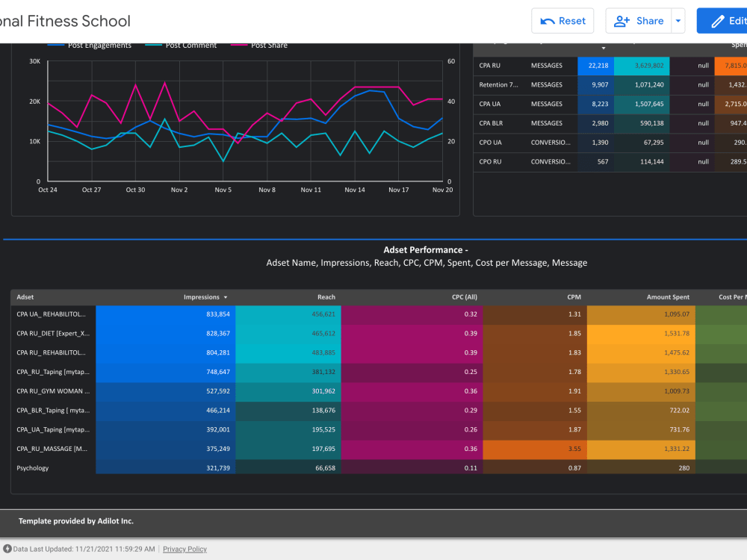Click the CPC (All) column header
The image size is (747, 560).
465,297
